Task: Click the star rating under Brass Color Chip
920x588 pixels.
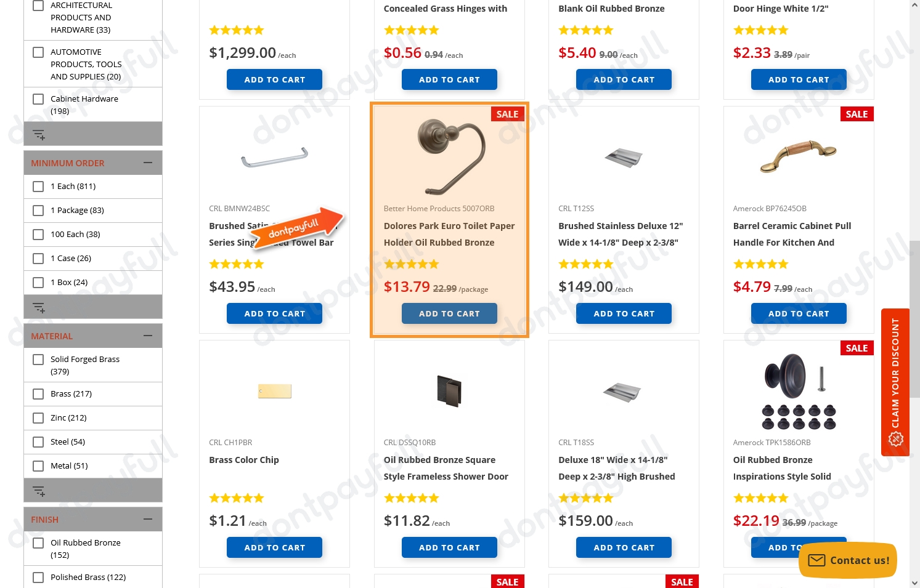Action: click(236, 497)
